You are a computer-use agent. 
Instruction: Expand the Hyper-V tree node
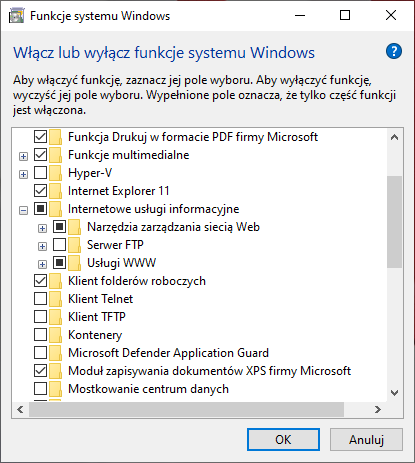23,174
